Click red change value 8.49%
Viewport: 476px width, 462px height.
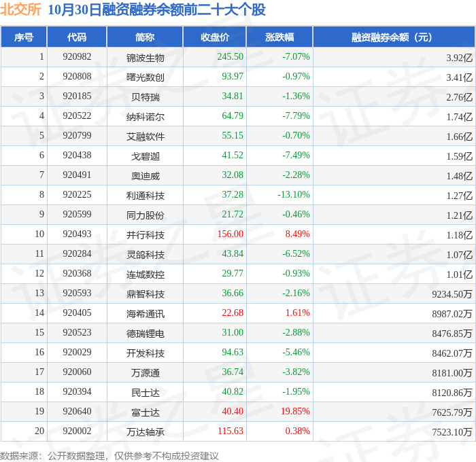pos(297,234)
